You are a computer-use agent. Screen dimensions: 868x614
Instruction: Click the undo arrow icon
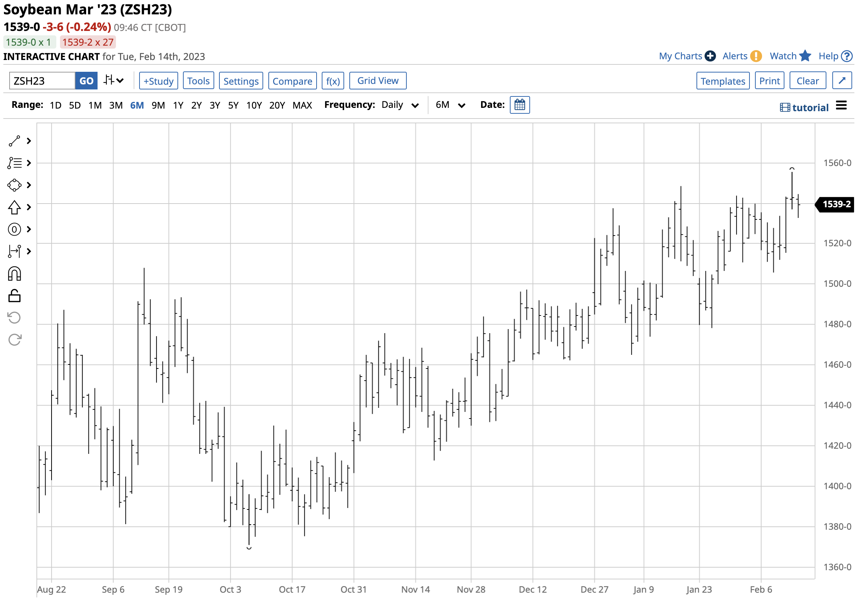click(14, 318)
